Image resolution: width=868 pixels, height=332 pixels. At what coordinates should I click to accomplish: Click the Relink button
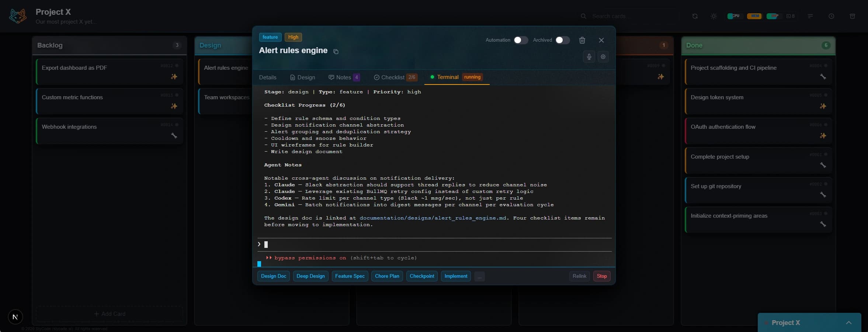click(579, 276)
